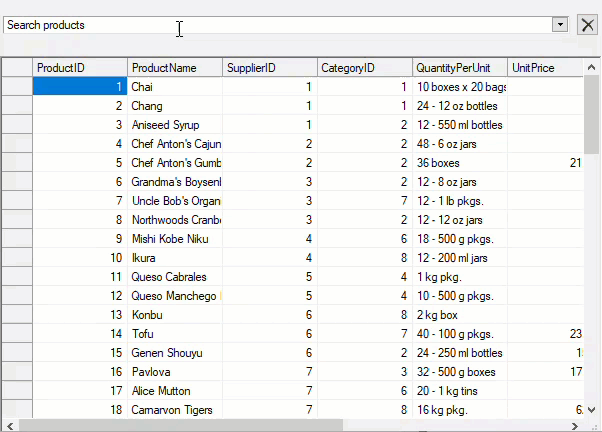The height and width of the screenshot is (432, 602).
Task: Click the QuantityPerUnit column header
Action: 459,68
